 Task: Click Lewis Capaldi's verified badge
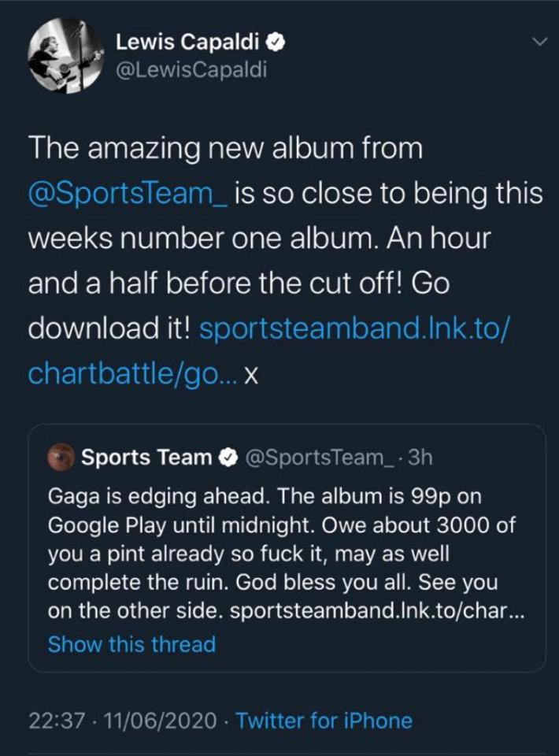tap(277, 43)
